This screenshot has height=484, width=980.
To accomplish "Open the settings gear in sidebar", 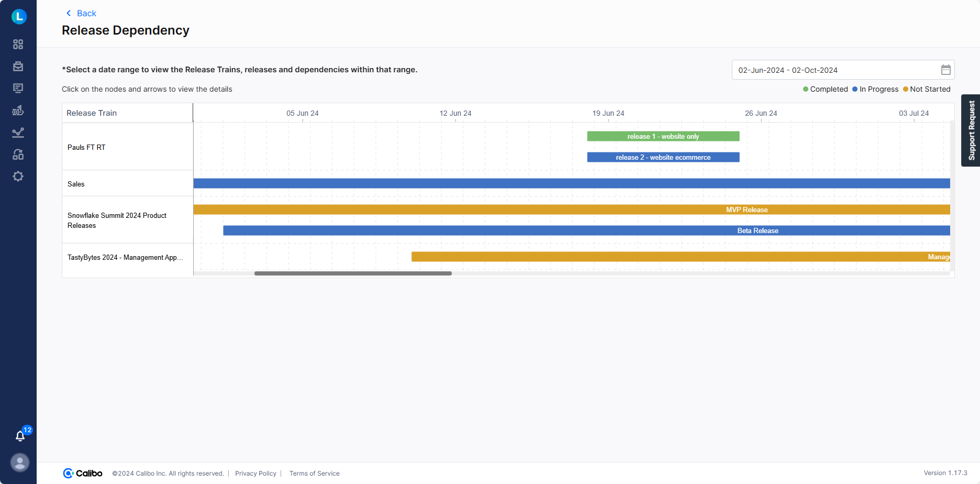I will coord(18,177).
